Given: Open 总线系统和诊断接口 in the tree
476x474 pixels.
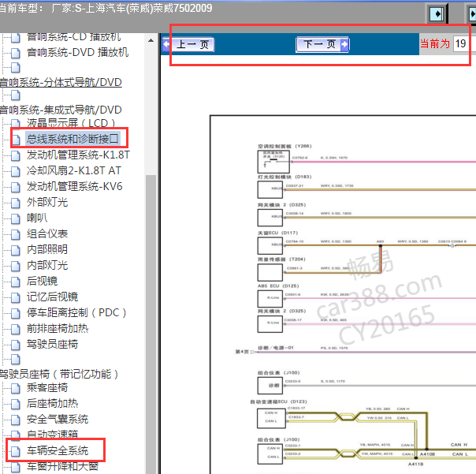Looking at the screenshot, I should click(73, 140).
